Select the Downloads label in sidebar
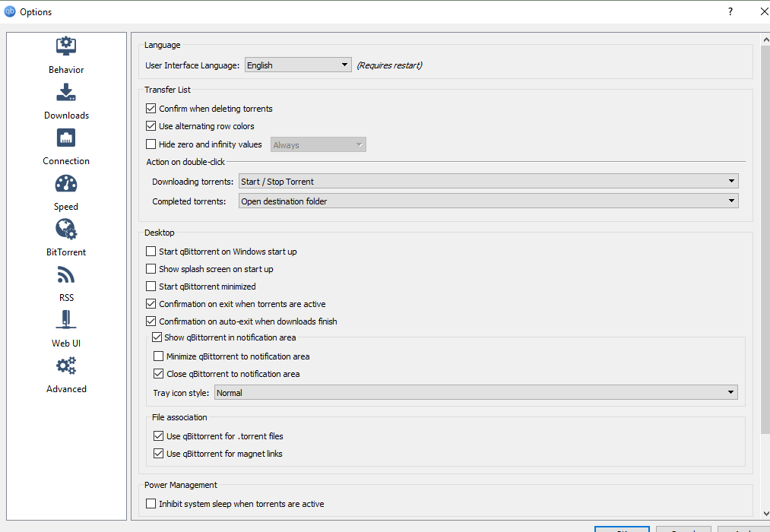770x532 pixels. pyautogui.click(x=66, y=116)
